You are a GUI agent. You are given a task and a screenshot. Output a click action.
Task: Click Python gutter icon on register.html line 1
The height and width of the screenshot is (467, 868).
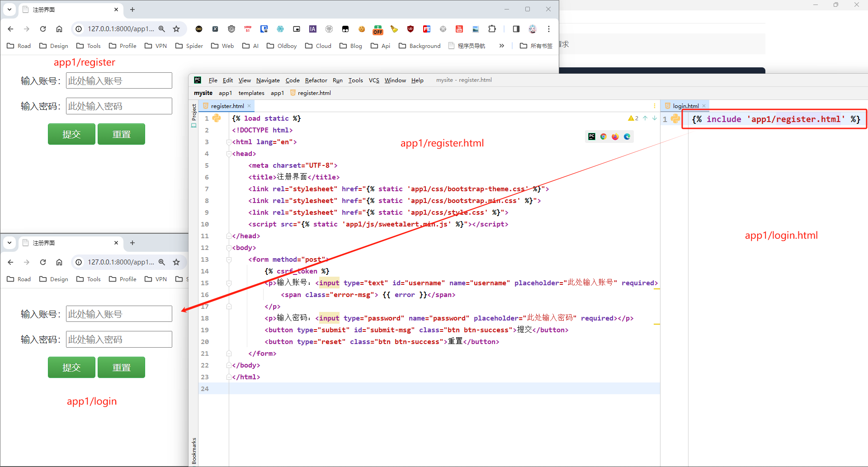click(217, 118)
